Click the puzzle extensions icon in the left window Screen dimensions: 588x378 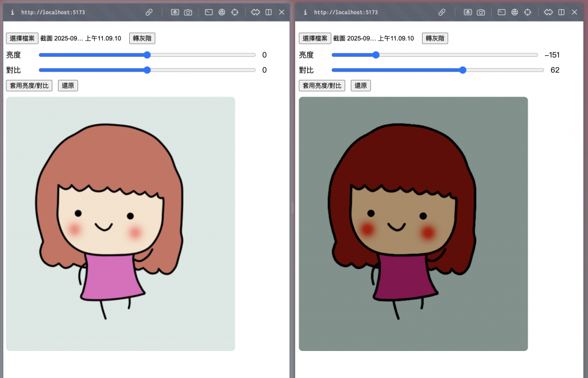click(256, 13)
